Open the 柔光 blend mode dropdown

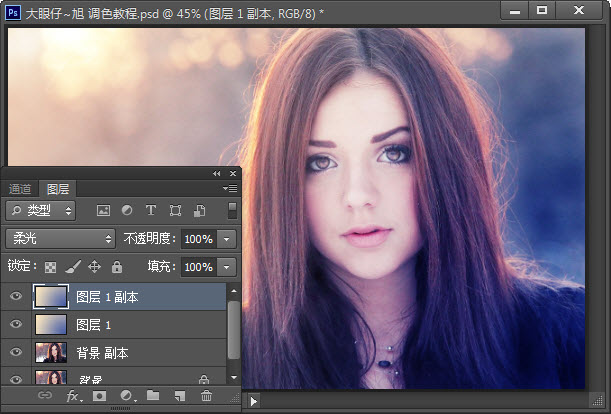61,239
